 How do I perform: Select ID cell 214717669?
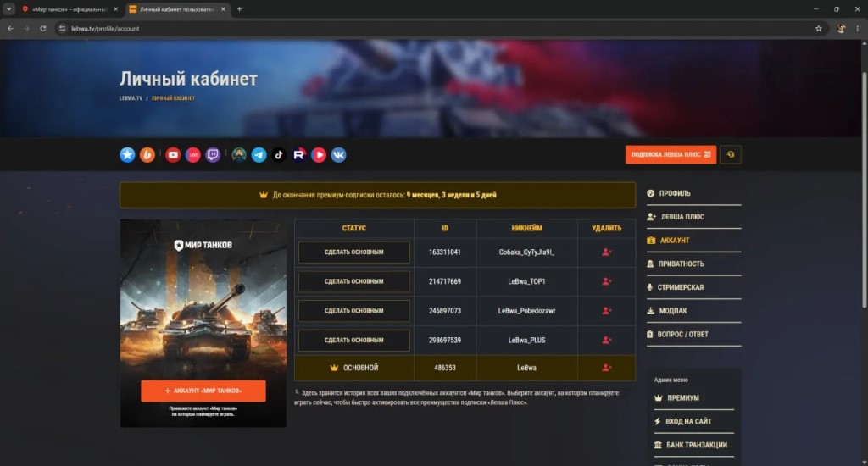444,281
